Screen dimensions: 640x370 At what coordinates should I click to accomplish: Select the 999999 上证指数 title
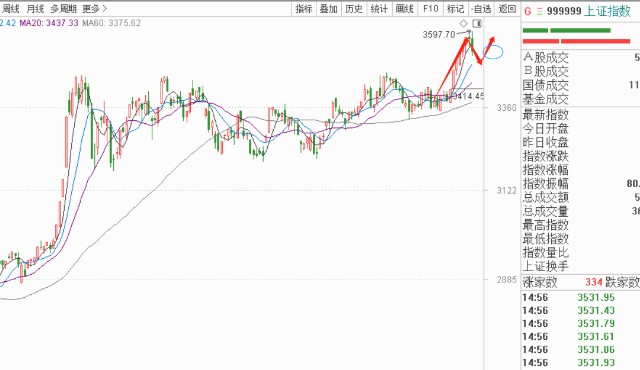[x=589, y=11]
